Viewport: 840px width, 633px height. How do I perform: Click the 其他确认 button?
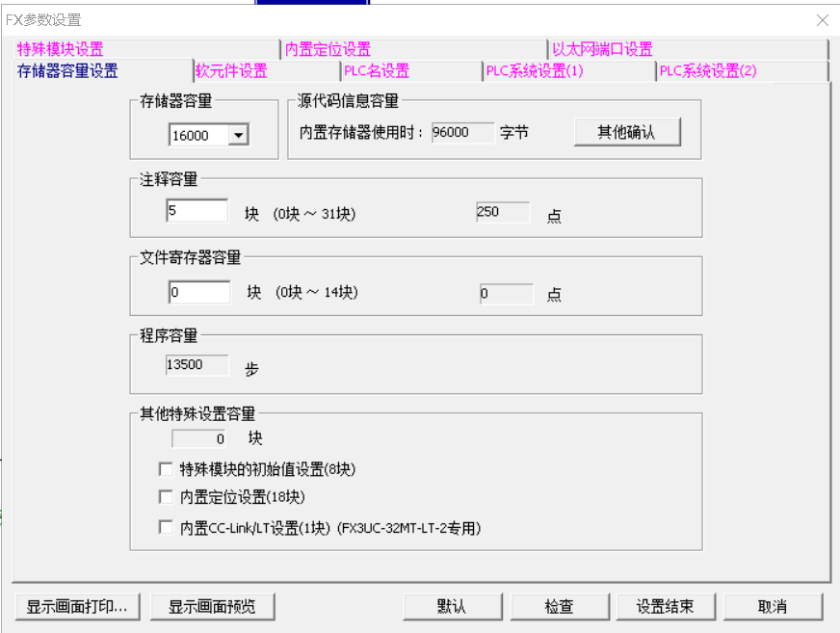tap(627, 132)
